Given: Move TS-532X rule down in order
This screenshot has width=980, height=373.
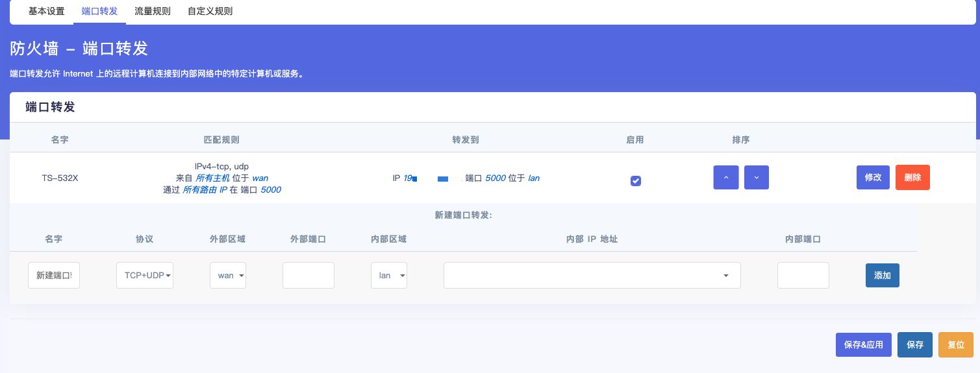Looking at the screenshot, I should 756,178.
